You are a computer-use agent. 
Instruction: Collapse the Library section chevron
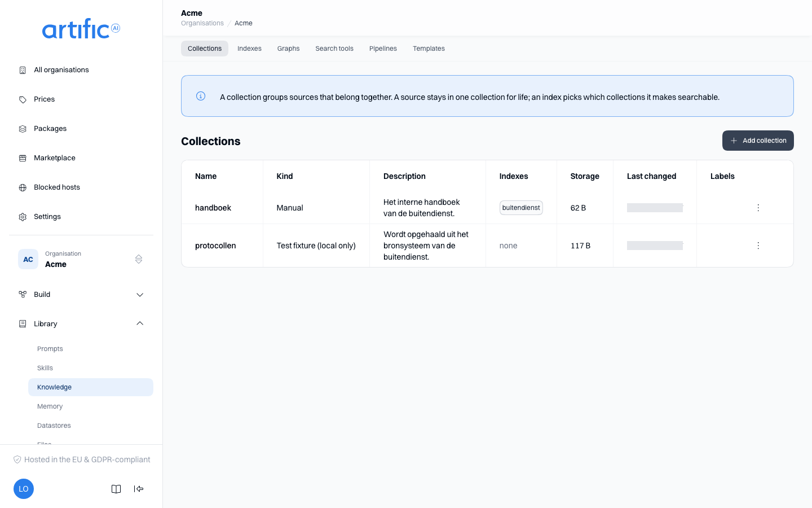[x=140, y=323]
